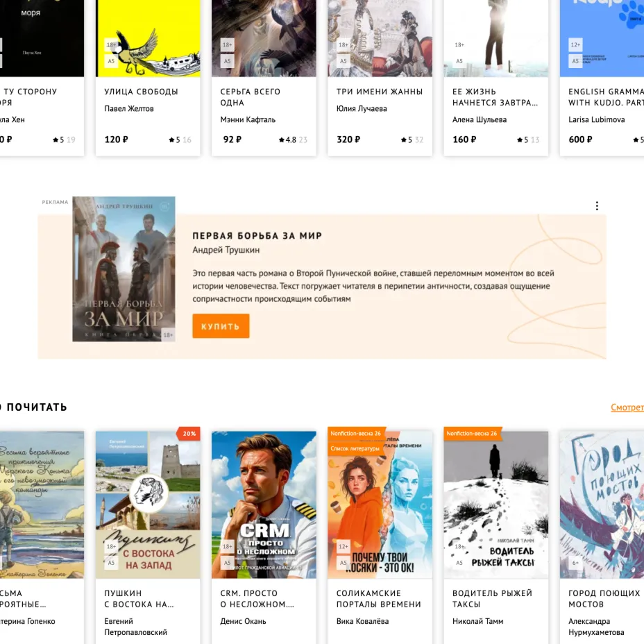Open English Grammar with Kudjo cover
The height and width of the screenshot is (644, 644).
602,38
